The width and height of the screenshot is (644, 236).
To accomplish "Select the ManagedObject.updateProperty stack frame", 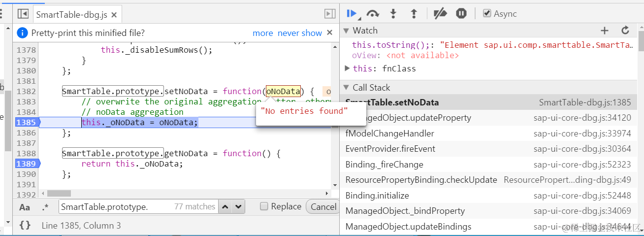I will [488, 118].
